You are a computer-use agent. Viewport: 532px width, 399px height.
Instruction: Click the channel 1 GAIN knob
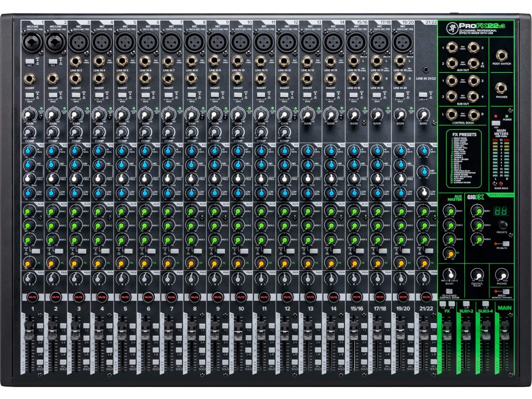tap(29, 115)
